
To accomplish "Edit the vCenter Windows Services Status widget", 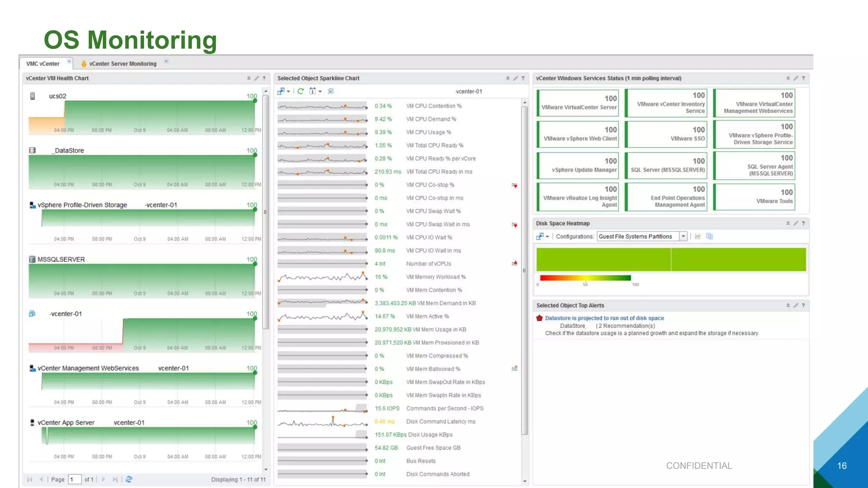I will (x=796, y=78).
